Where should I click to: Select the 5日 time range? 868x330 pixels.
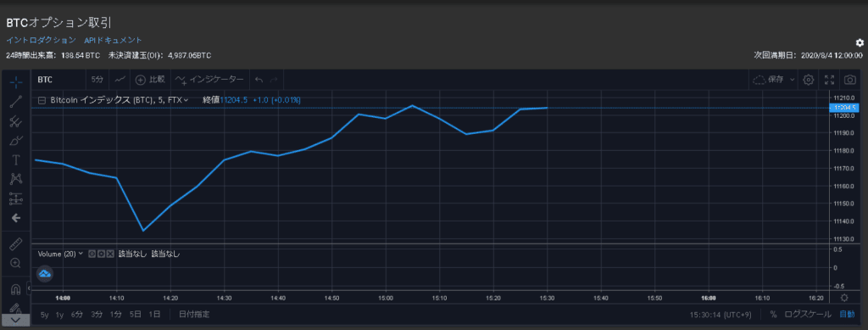pyautogui.click(x=135, y=315)
